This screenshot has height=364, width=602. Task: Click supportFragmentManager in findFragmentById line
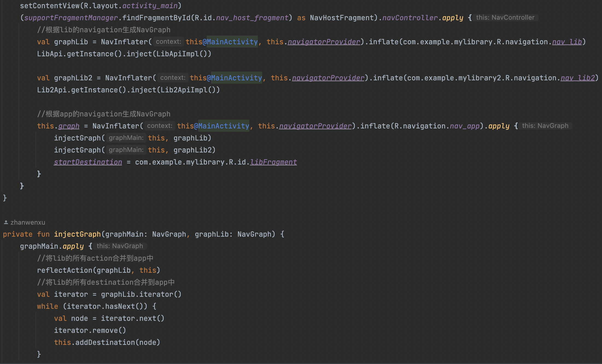tap(71, 17)
